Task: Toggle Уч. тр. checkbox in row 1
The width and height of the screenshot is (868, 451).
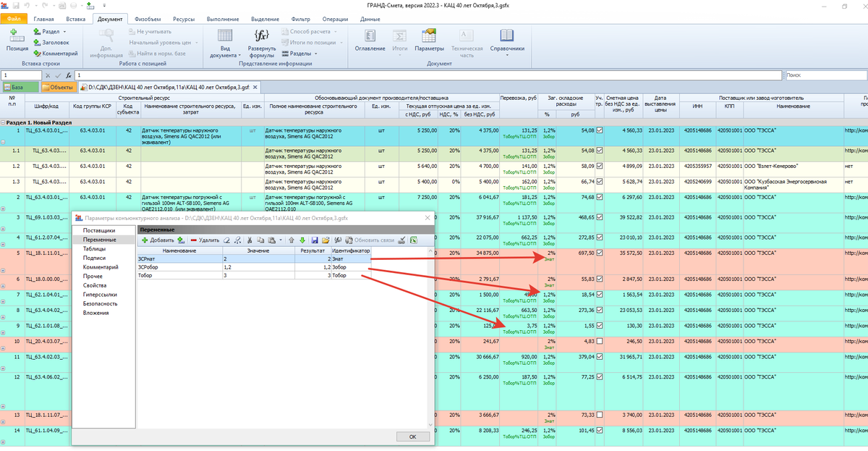Action: point(599,130)
